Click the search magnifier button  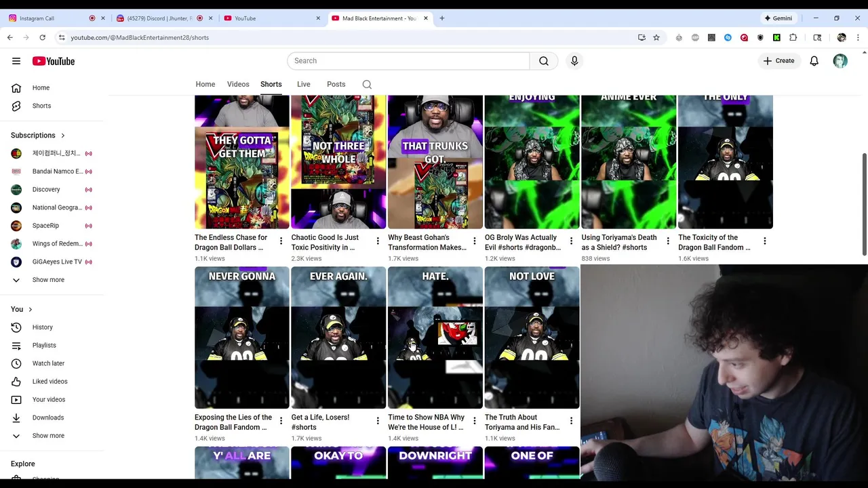[544, 61]
